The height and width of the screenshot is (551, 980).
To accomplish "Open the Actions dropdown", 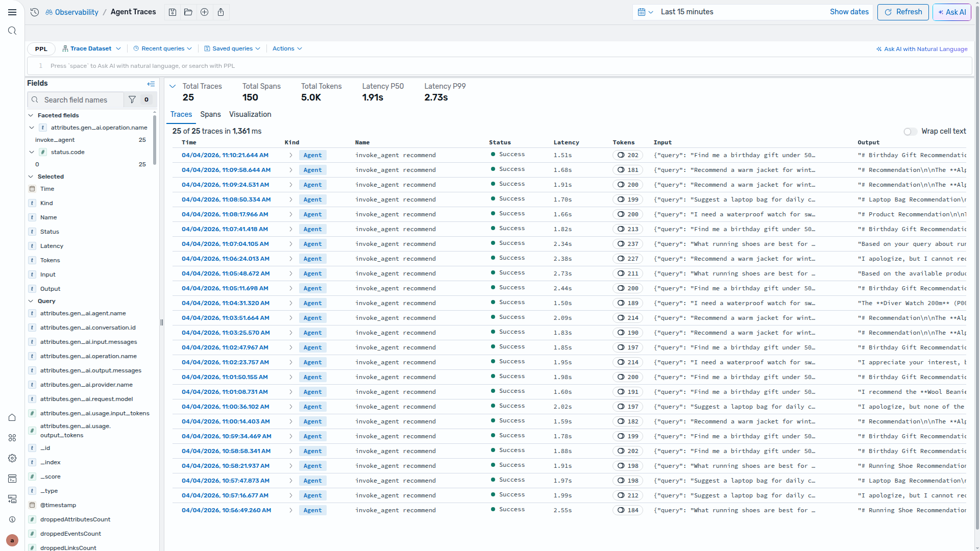I will tap(287, 49).
